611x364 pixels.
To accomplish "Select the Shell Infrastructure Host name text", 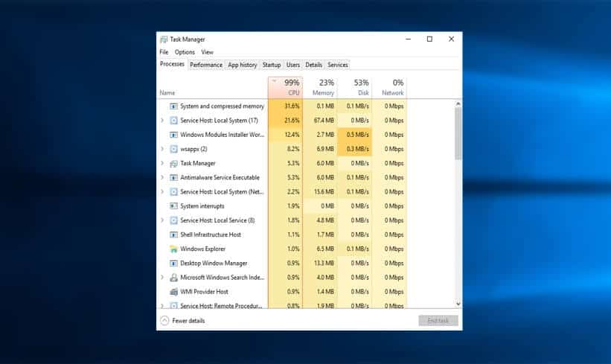I will point(211,234).
